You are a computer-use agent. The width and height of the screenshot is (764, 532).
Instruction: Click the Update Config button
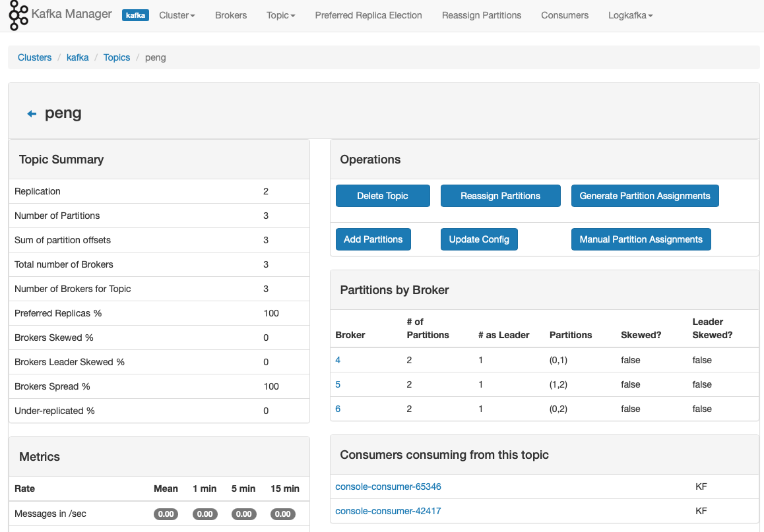coord(479,239)
